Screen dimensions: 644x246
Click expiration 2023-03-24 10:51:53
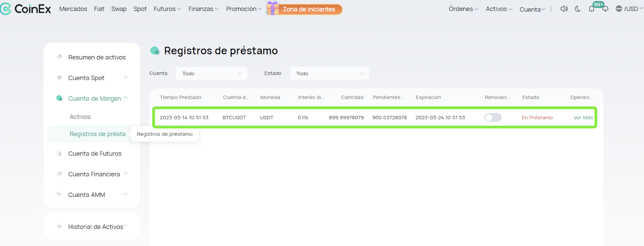440,117
